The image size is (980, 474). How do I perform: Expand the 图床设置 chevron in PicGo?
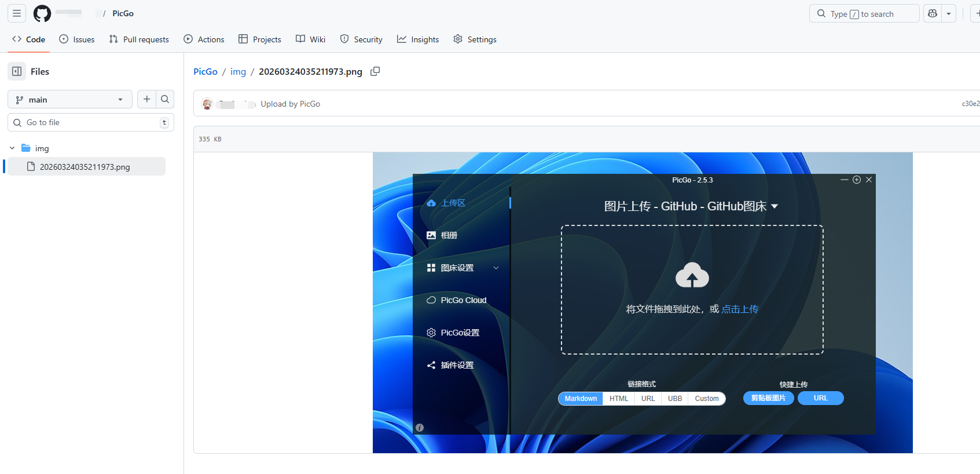(x=496, y=268)
